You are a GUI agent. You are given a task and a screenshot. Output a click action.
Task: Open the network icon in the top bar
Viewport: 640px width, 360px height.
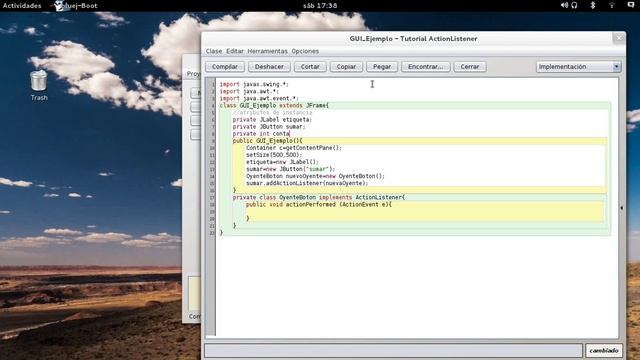tap(611, 5)
